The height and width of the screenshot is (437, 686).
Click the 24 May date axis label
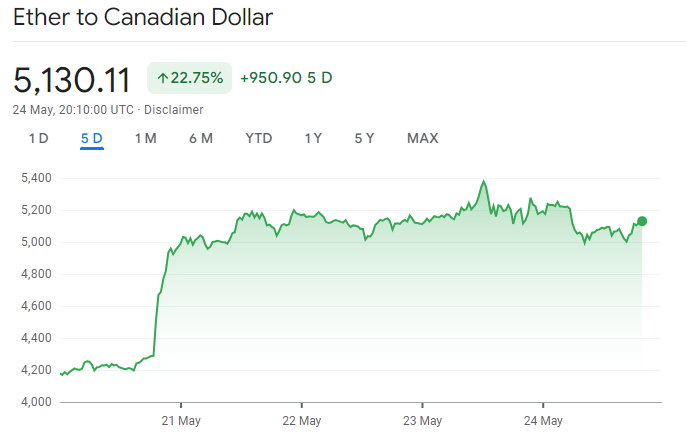click(x=543, y=419)
